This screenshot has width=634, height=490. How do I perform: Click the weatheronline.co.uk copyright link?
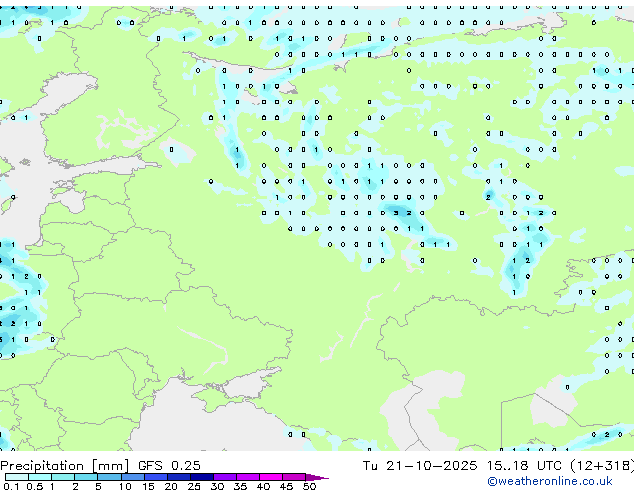(x=550, y=481)
